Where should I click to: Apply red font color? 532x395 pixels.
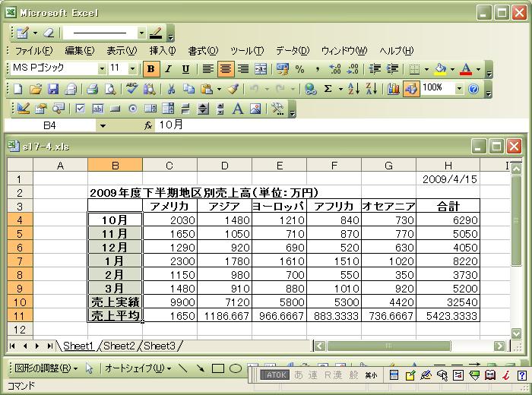point(466,69)
